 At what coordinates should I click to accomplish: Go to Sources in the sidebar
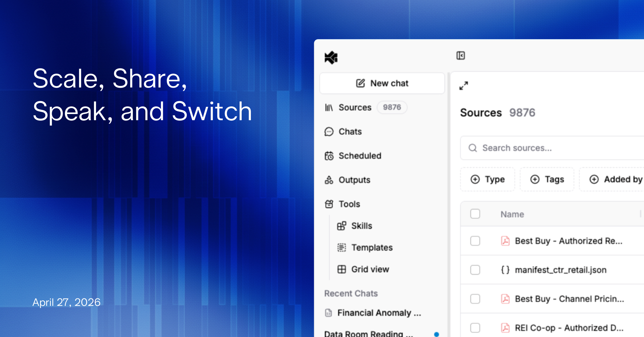355,107
